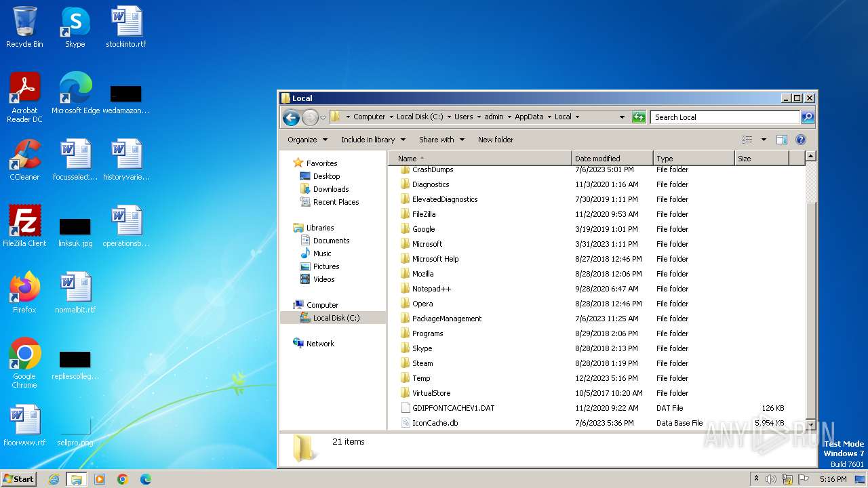The height and width of the screenshot is (488, 868).
Task: Open the Google Chrome desktop shortcut
Action: 24,363
